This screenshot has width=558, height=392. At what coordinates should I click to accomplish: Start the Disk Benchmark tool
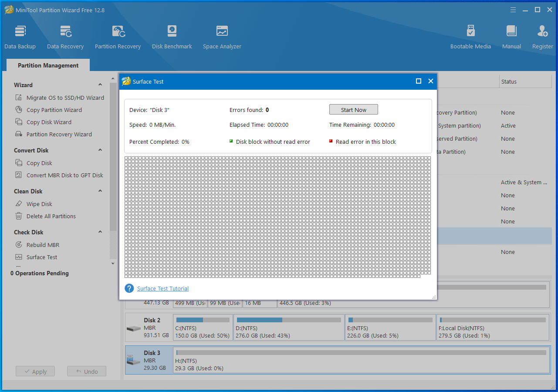click(172, 37)
